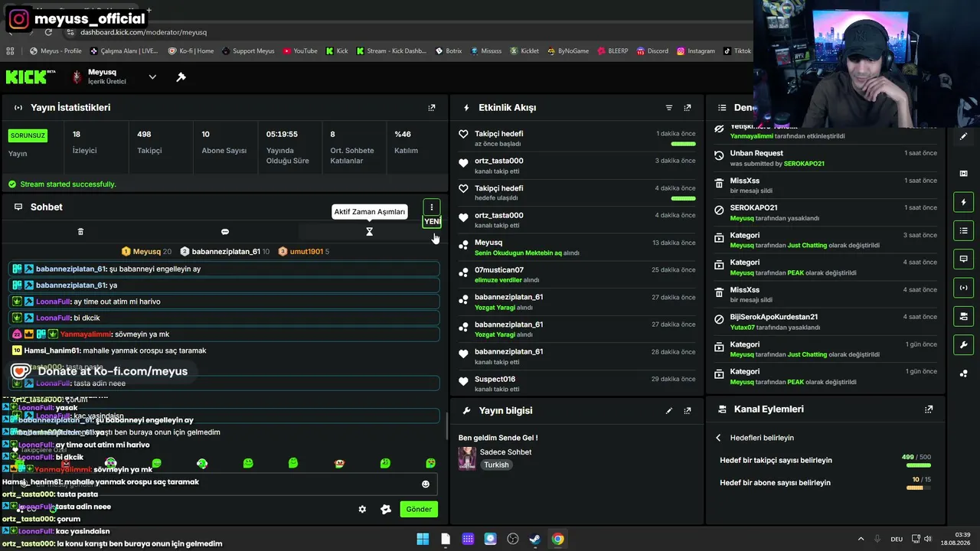
Task: Click the Suspect016 follow entry
Action: coord(577,384)
